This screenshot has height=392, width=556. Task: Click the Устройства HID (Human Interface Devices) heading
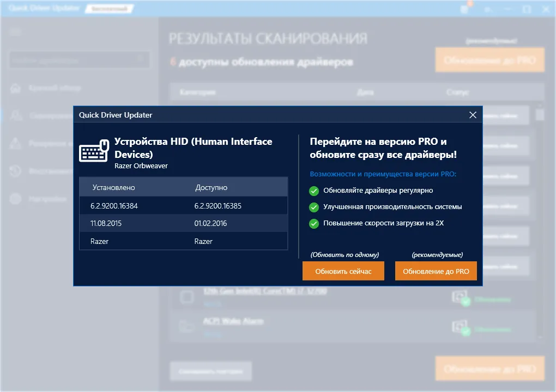(x=194, y=148)
